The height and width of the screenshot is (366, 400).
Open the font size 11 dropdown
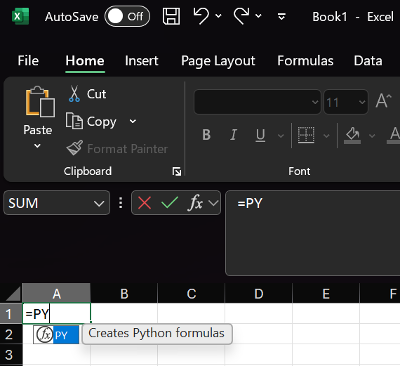tap(362, 102)
